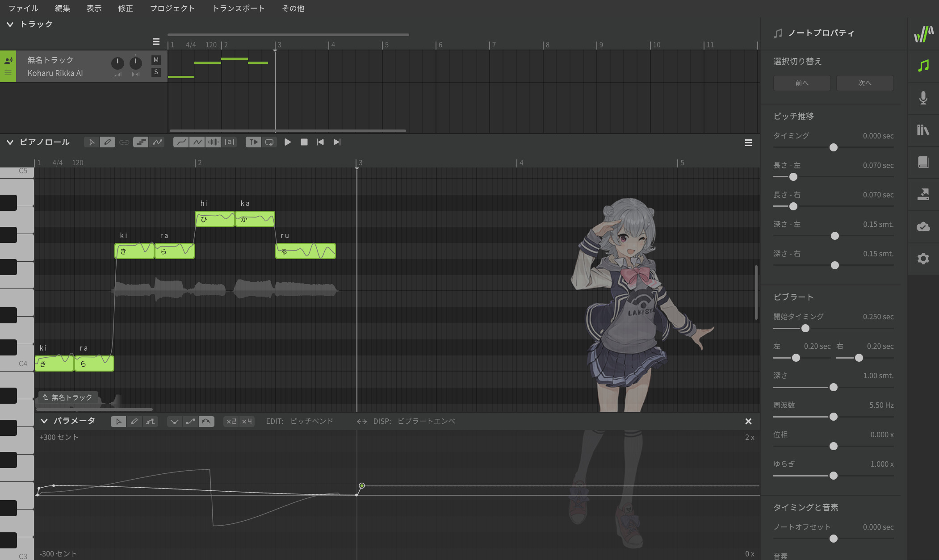The image size is (939, 560).
Task: Toggle ×2 parameter zoom
Action: point(231,421)
